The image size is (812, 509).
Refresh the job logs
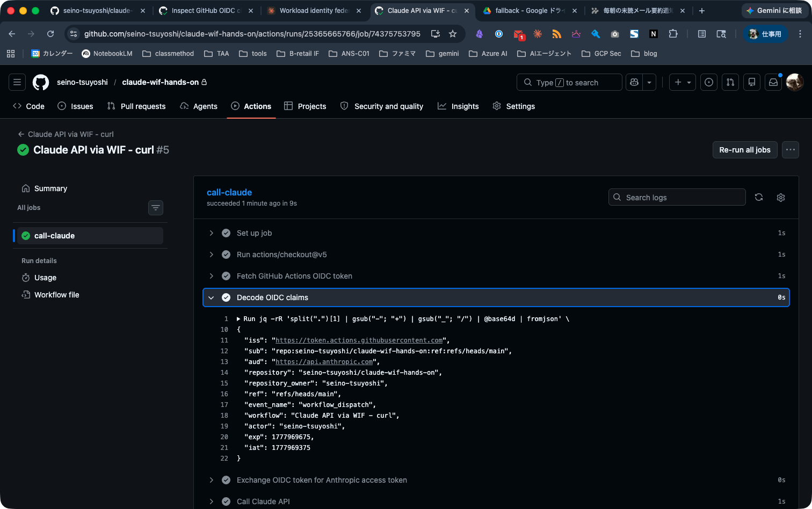coord(759,197)
